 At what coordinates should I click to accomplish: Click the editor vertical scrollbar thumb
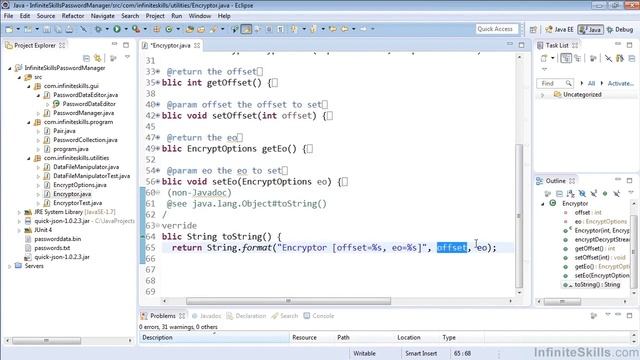(x=519, y=216)
